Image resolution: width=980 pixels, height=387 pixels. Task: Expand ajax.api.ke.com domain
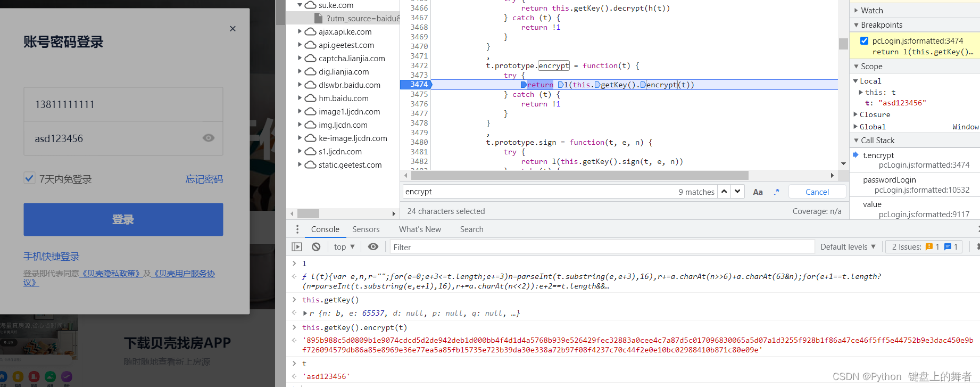(300, 32)
